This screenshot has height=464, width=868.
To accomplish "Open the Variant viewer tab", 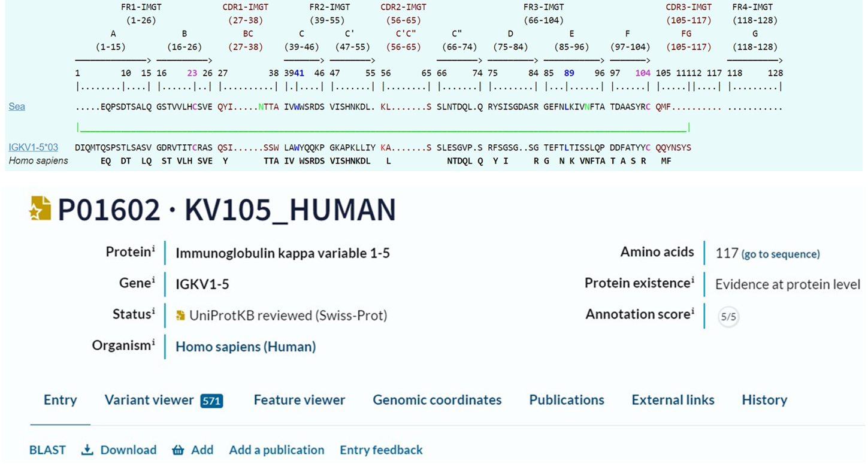I will (149, 400).
